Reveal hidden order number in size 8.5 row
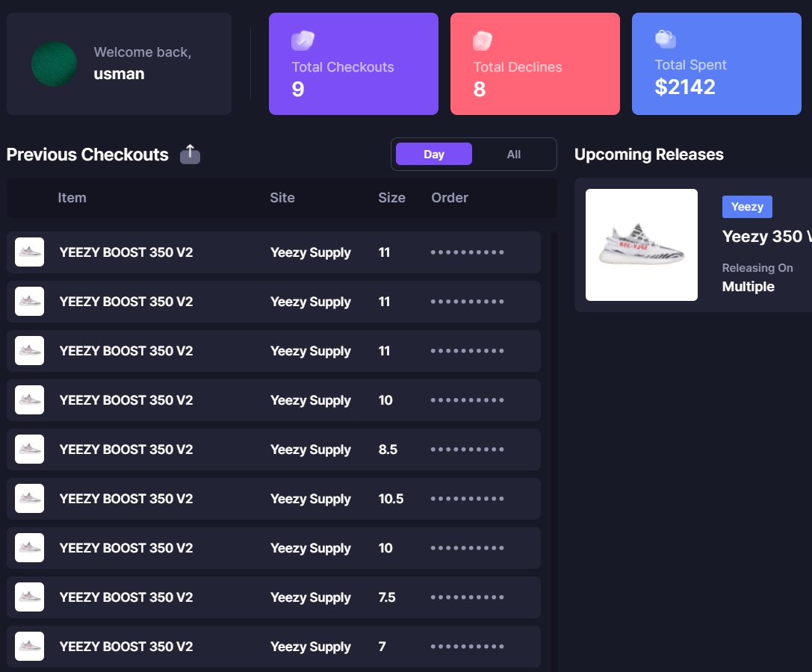The image size is (812, 672). pos(467,449)
